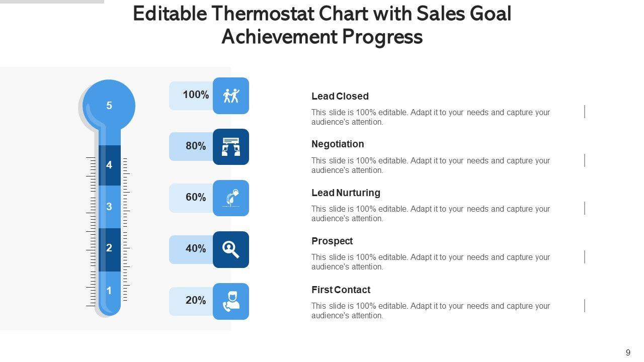
Task: Select thermometer bulb labeled 5
Action: [x=109, y=106]
